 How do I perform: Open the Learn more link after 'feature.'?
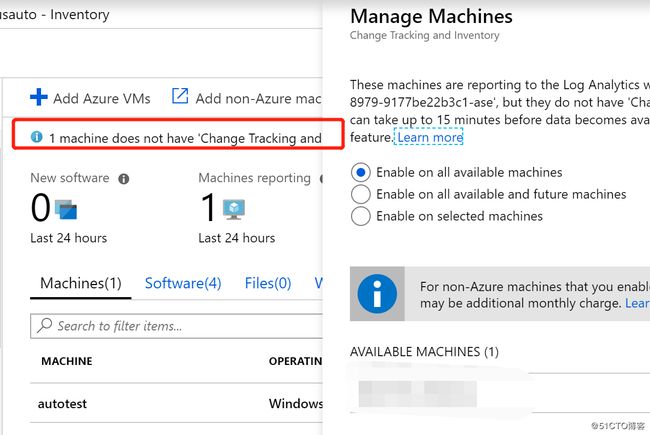pyautogui.click(x=430, y=137)
